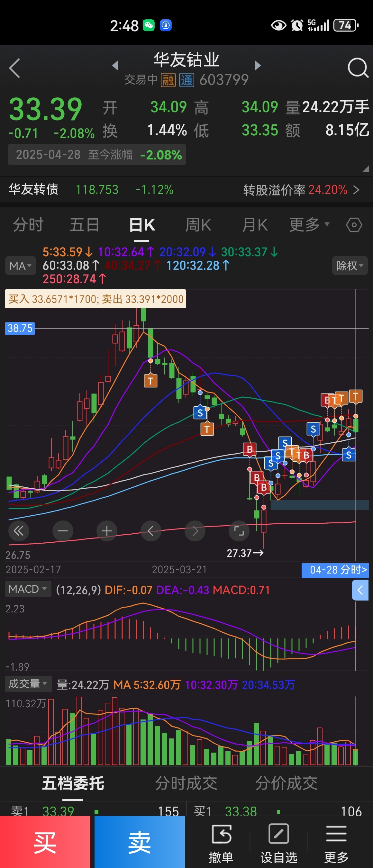The image size is (373, 868).
Task: Select 分价成交 tab
Action: [287, 783]
